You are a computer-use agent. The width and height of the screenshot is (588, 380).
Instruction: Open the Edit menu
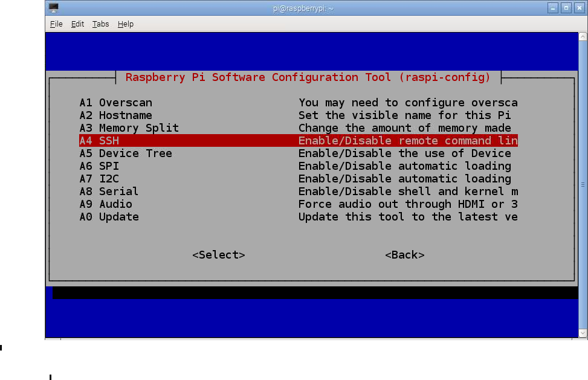click(x=77, y=24)
